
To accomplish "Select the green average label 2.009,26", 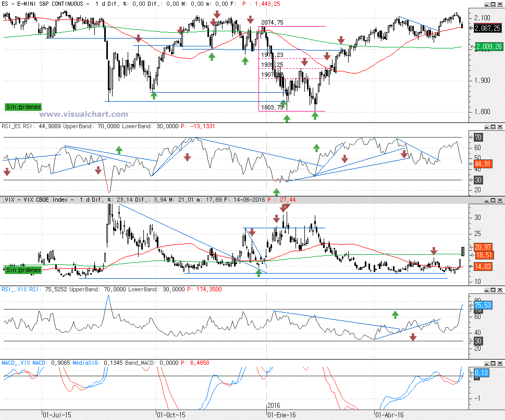I will tap(488, 47).
